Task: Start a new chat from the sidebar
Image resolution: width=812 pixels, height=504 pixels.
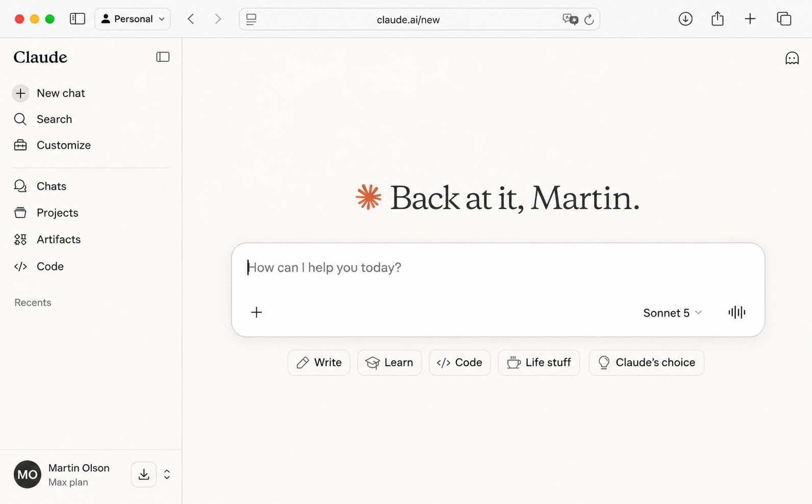Action: pos(49,93)
